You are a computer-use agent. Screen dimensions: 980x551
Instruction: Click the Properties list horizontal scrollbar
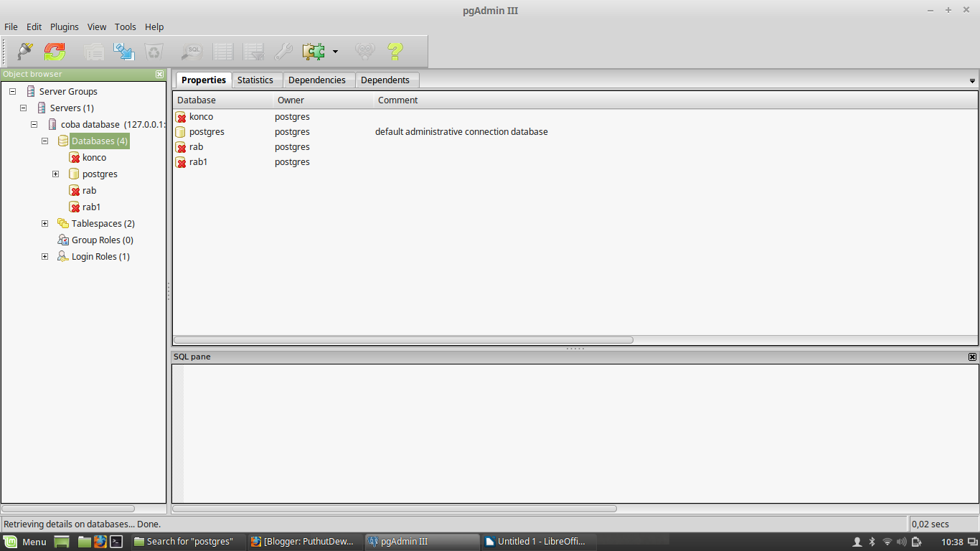(404, 340)
